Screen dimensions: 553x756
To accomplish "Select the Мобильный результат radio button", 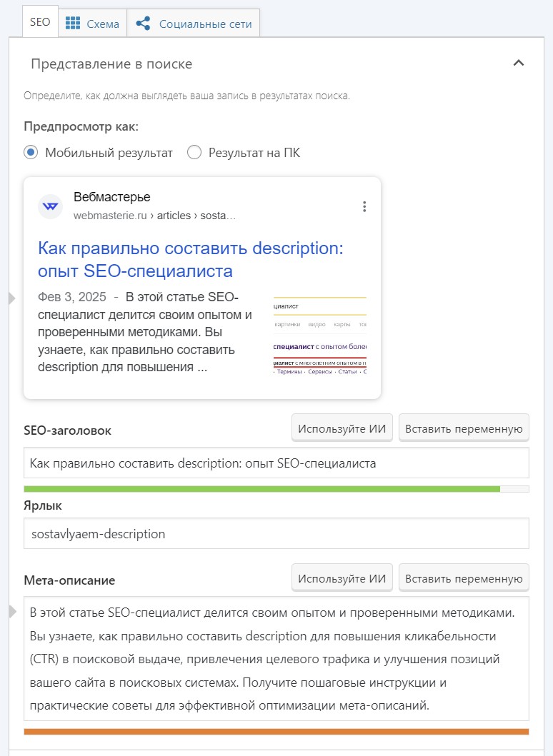I will click(31, 153).
